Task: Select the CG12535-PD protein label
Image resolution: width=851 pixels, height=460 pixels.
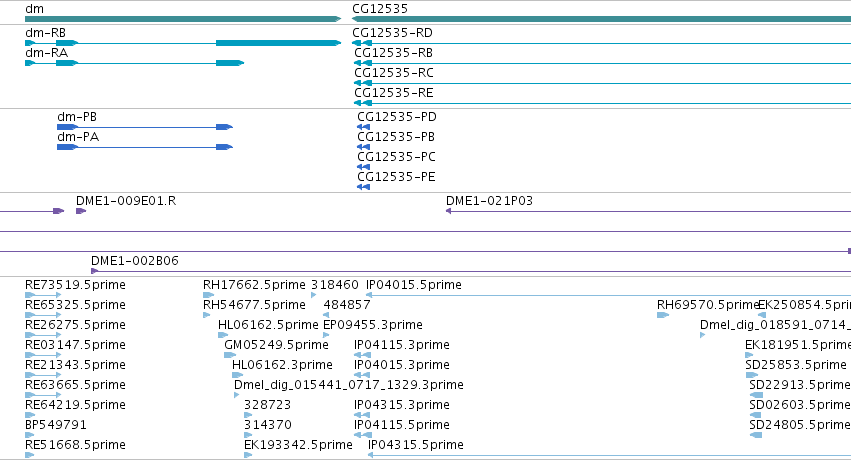Action: coord(397,117)
